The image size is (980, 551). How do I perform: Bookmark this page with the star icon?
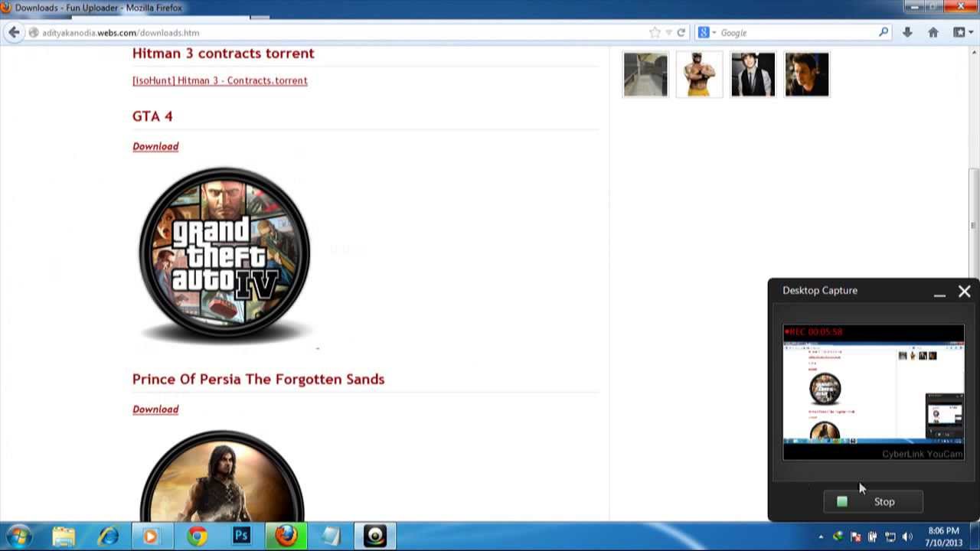pyautogui.click(x=655, y=32)
